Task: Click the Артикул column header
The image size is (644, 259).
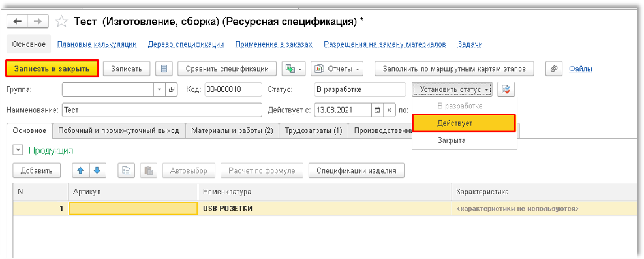Action: [x=133, y=192]
